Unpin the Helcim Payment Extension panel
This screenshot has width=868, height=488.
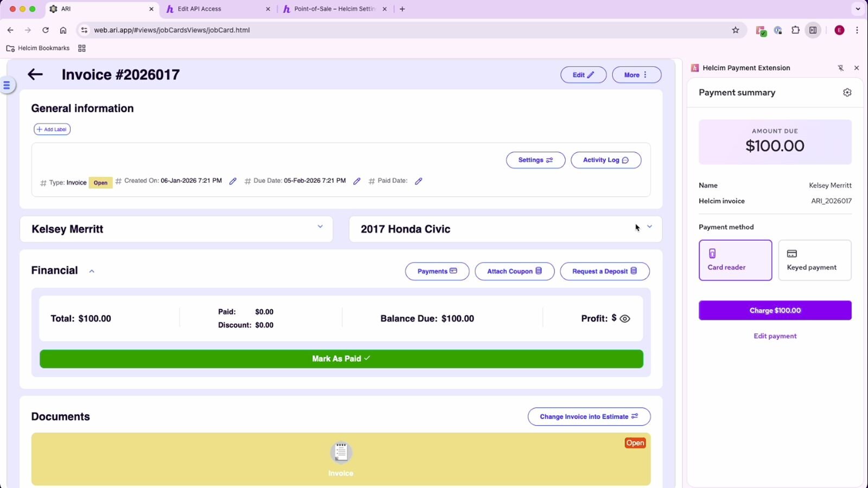point(840,68)
